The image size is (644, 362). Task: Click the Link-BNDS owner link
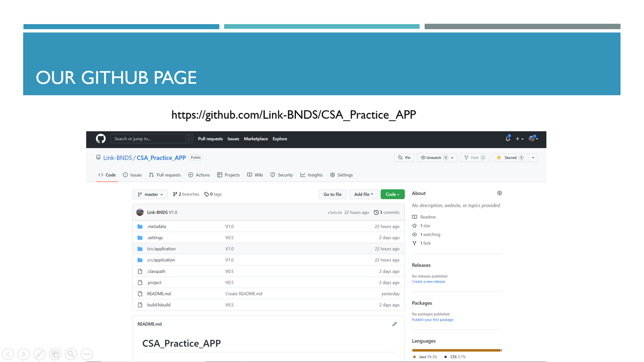117,158
